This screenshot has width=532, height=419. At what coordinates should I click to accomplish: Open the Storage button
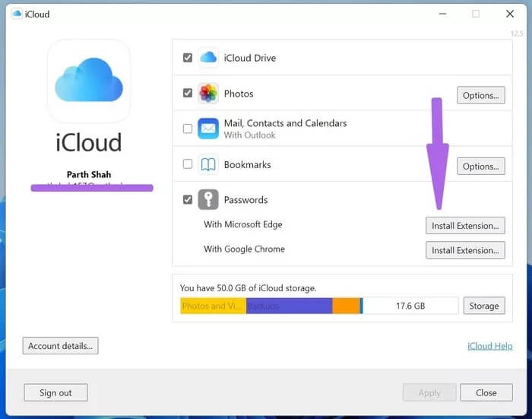point(484,306)
